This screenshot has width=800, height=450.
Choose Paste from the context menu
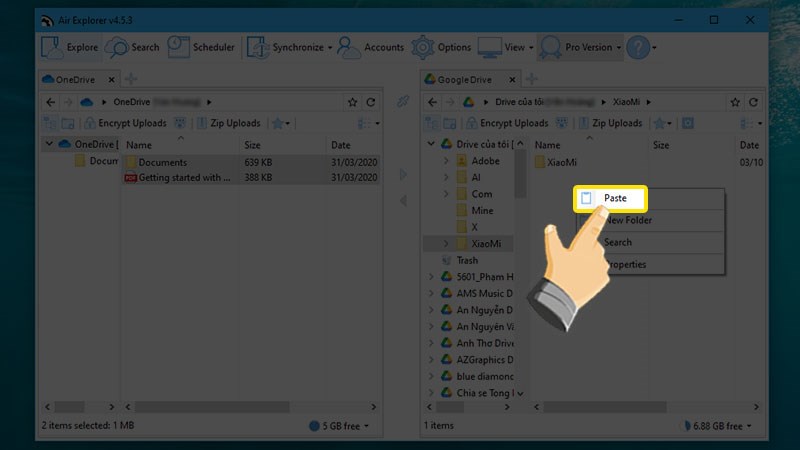[x=610, y=198]
